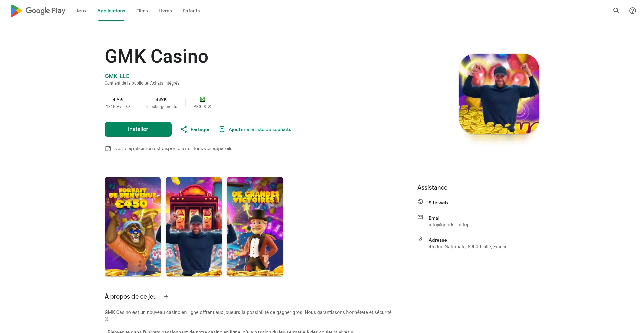
Task: Click the Google Play logo
Action: tap(38, 11)
